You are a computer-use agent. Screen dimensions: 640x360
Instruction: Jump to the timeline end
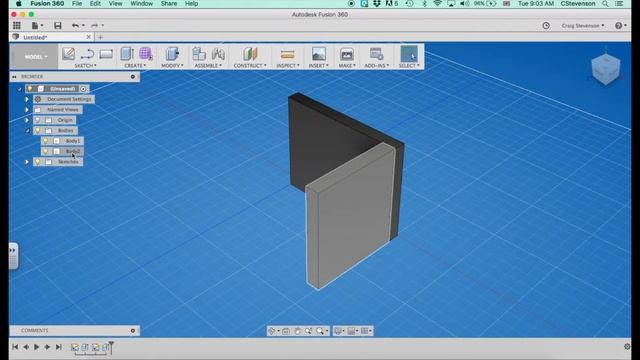point(58,347)
